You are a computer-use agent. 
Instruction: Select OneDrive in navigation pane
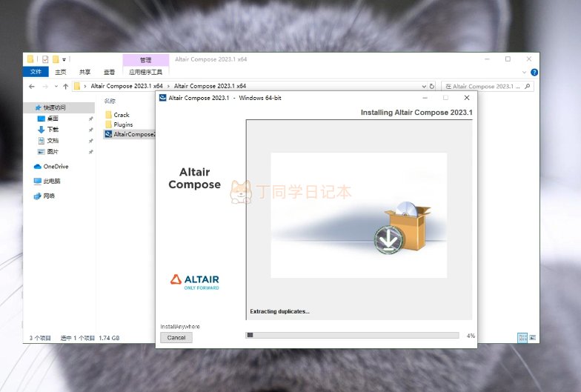[56, 166]
